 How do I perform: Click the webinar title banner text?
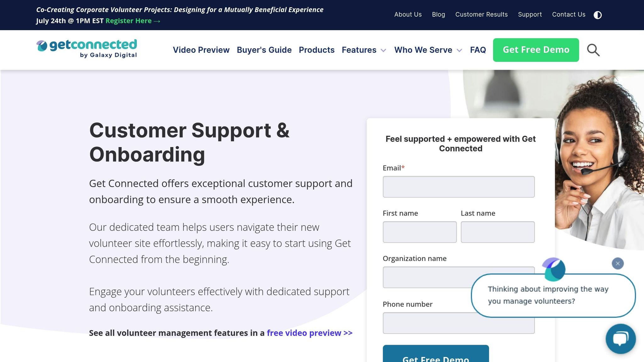[x=180, y=10]
